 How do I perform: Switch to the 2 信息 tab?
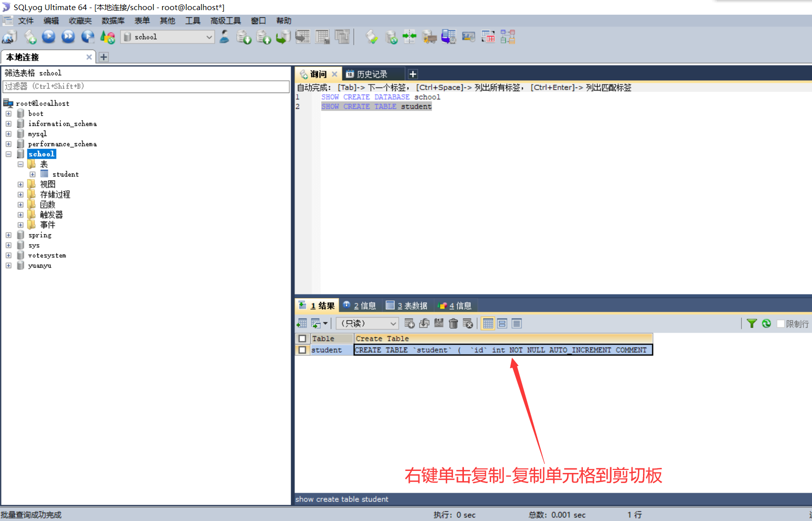(x=360, y=306)
